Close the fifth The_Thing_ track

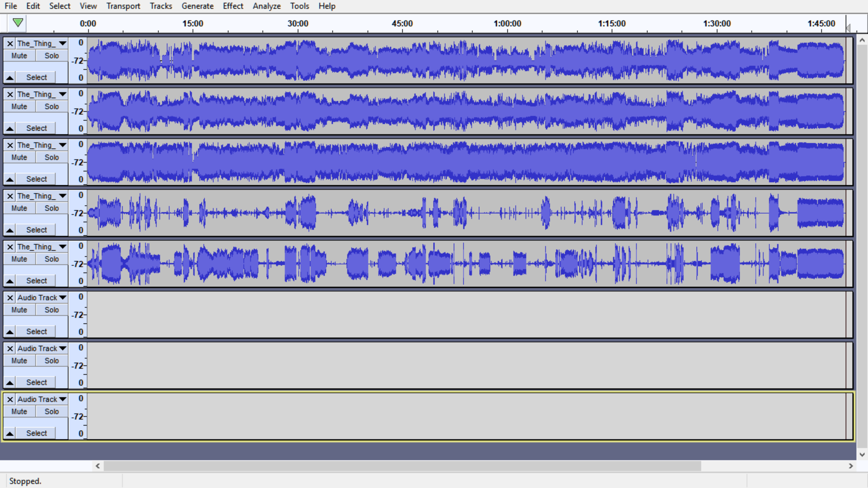(x=10, y=247)
